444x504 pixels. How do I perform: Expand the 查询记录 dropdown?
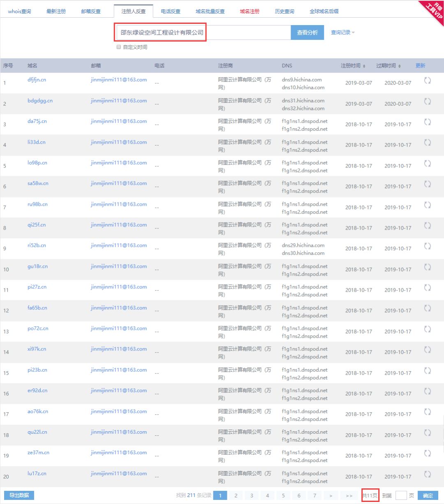pos(342,33)
